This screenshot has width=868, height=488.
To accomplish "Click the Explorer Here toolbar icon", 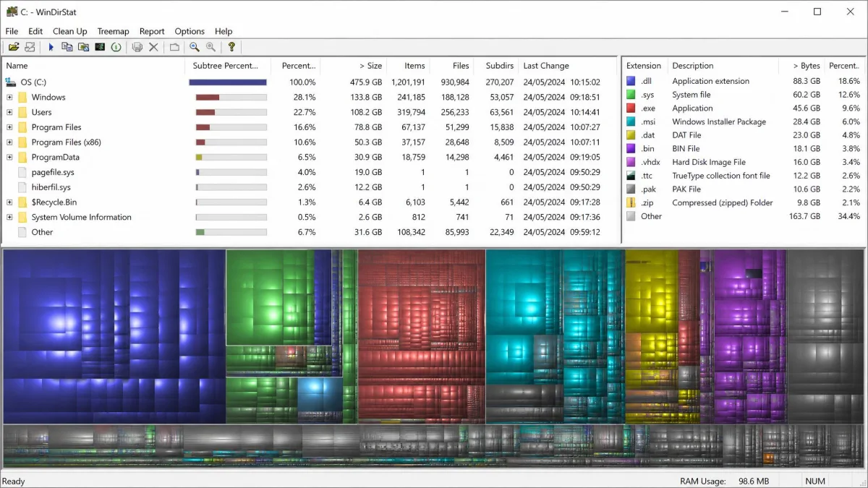I will [83, 47].
